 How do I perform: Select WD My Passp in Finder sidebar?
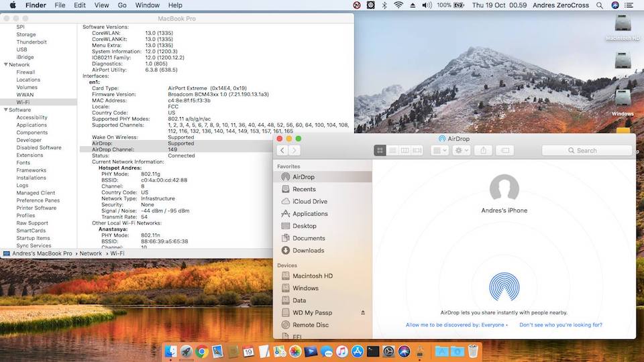click(312, 313)
